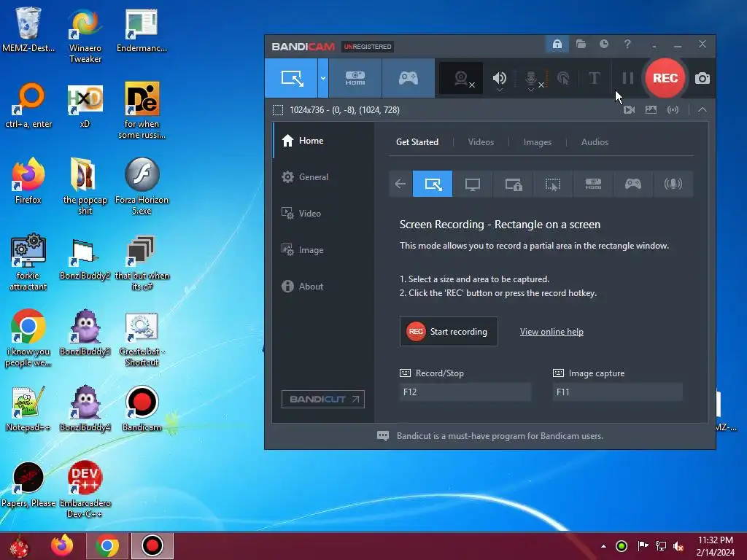Select the Firefox desktop shortcut
Image resolution: width=747 pixels, height=560 pixels.
coord(28,181)
